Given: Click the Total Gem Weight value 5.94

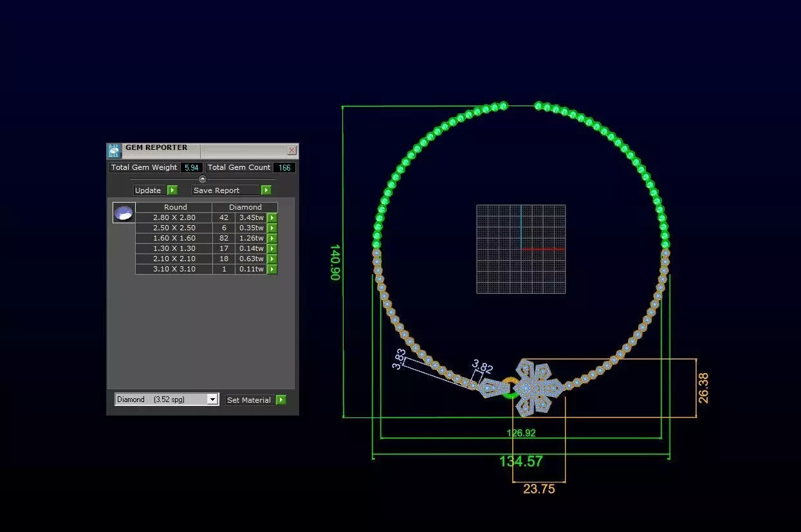Looking at the screenshot, I should [x=191, y=167].
